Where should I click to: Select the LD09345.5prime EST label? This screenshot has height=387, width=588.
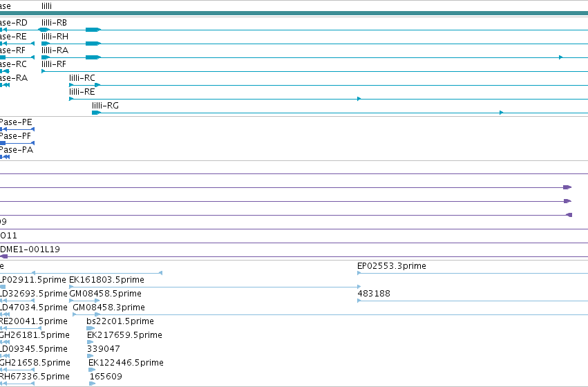tap(34, 349)
